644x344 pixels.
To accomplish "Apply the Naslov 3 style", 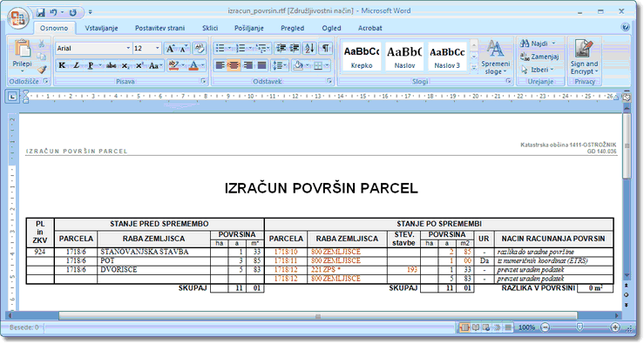I will [447, 57].
